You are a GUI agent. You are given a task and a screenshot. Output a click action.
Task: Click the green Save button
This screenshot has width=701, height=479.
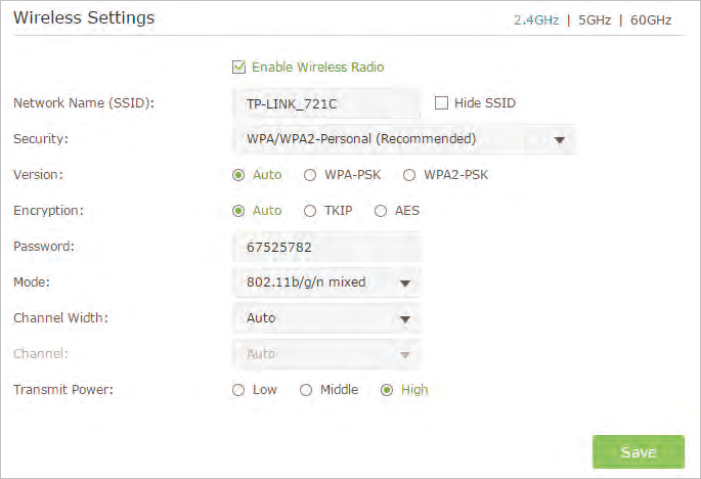(638, 452)
